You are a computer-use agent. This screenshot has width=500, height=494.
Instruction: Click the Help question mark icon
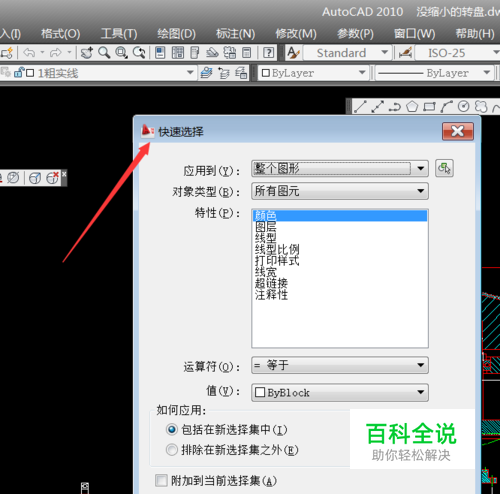(x=269, y=53)
